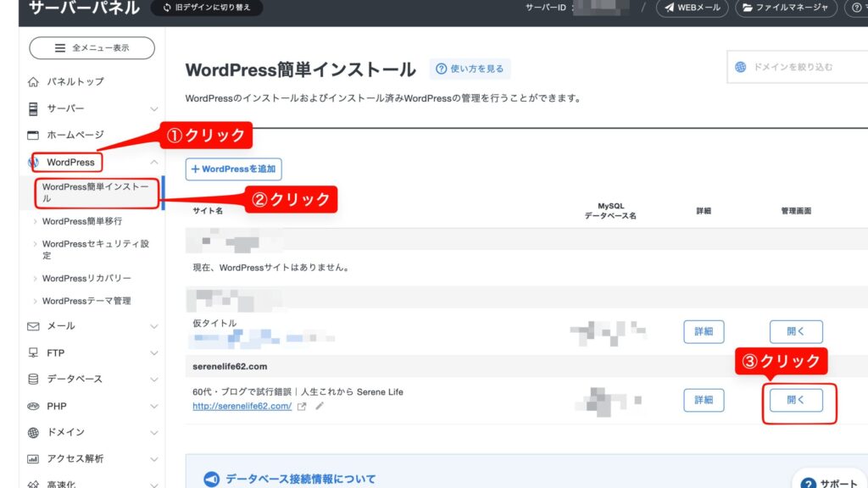Expand the データベース menu chevron
Screen dimensions: 868x488
[154, 380]
